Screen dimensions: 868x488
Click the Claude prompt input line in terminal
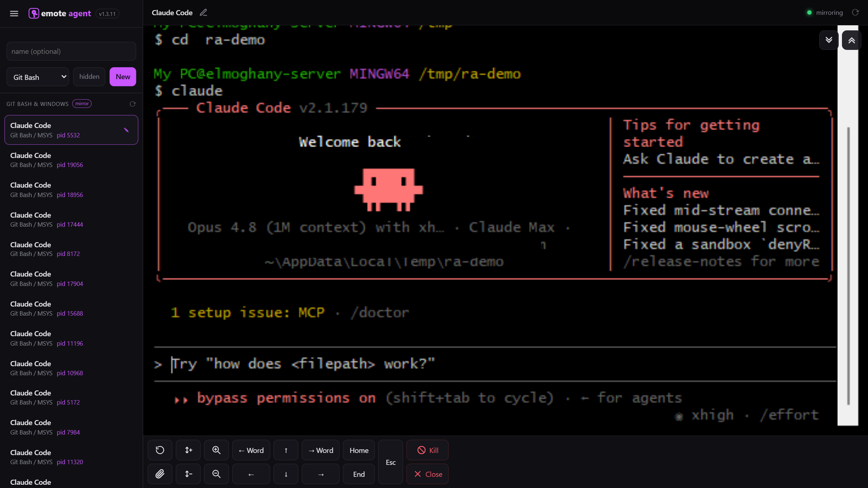point(495,364)
